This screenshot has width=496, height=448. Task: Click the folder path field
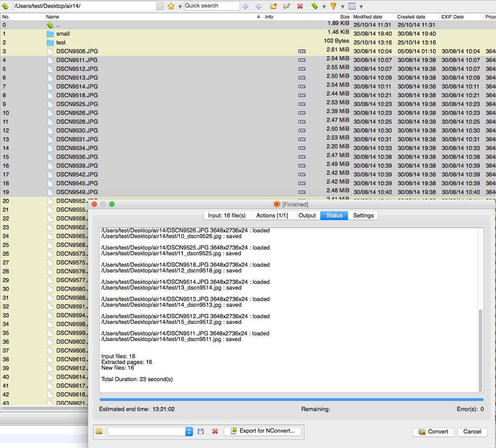84,6
